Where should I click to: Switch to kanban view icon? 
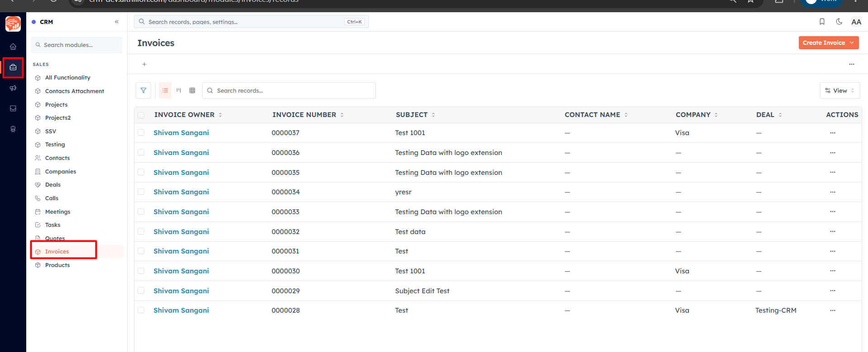[x=179, y=90]
